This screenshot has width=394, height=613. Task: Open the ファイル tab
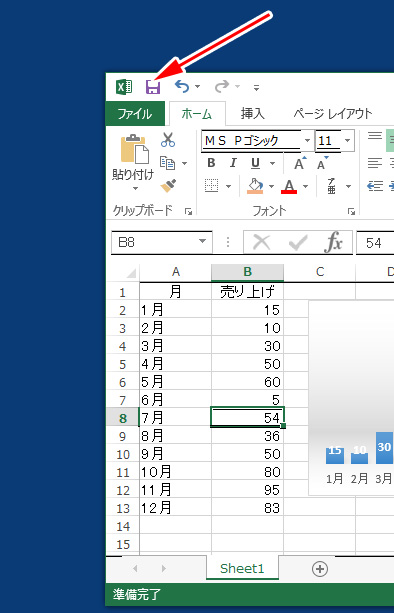(x=135, y=114)
